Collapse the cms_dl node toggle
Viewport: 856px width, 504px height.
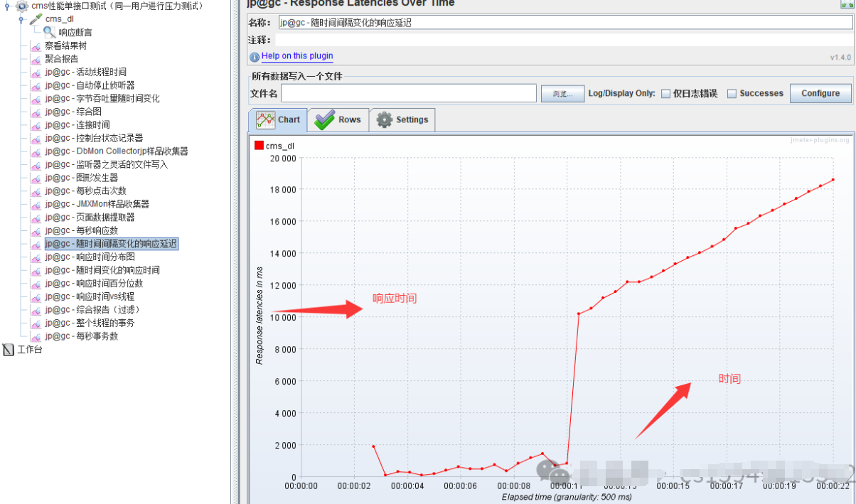tap(21, 19)
